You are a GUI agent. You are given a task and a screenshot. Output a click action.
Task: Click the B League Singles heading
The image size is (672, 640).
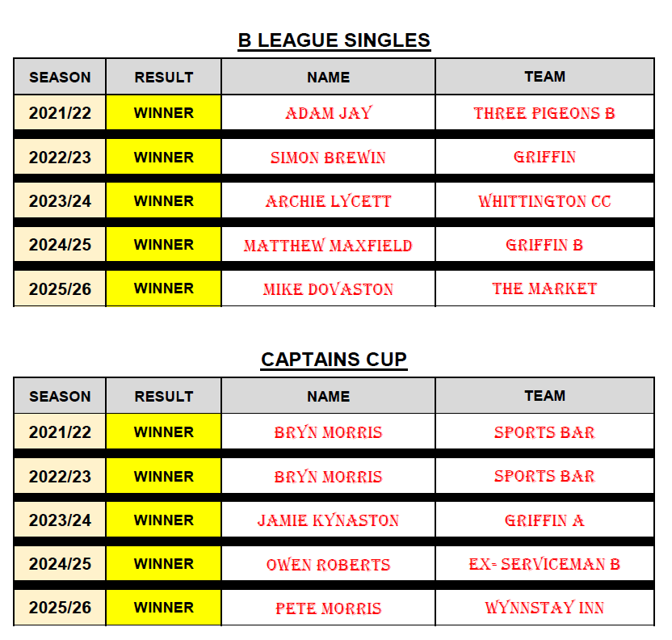pos(334,40)
